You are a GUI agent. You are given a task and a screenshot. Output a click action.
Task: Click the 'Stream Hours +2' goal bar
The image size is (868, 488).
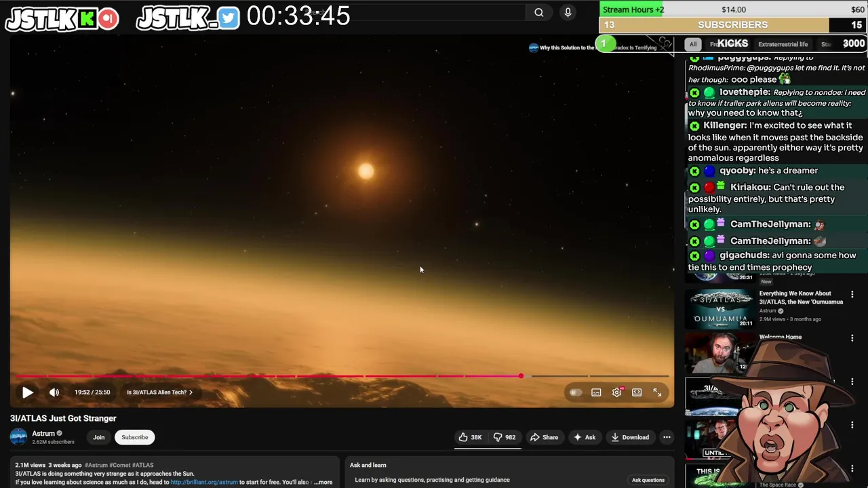(x=733, y=9)
